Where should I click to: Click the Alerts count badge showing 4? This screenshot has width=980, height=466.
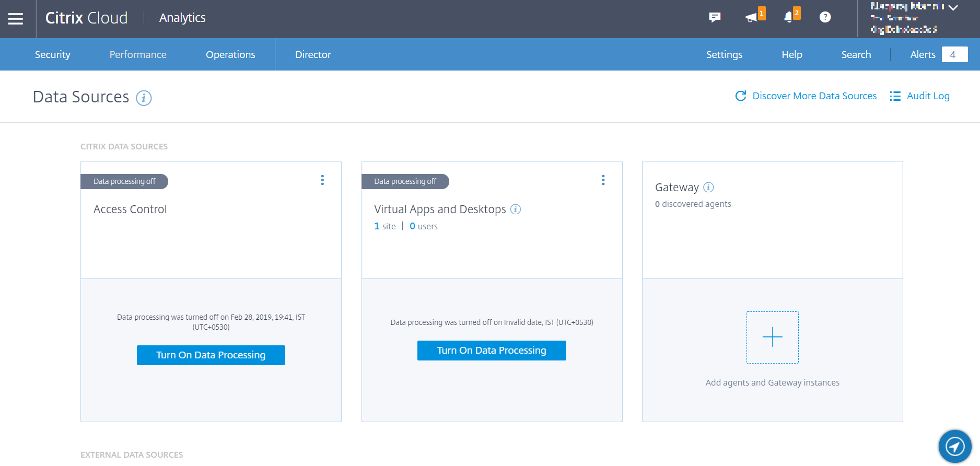pos(954,54)
